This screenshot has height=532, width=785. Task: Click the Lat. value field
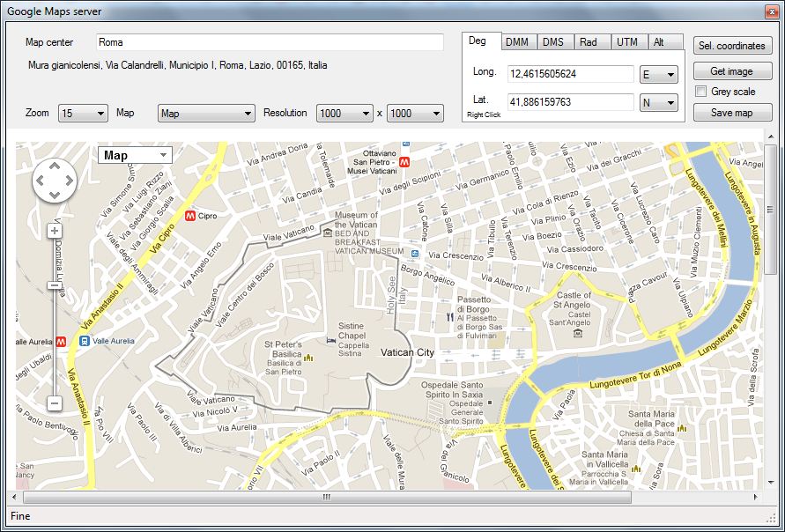(x=571, y=102)
